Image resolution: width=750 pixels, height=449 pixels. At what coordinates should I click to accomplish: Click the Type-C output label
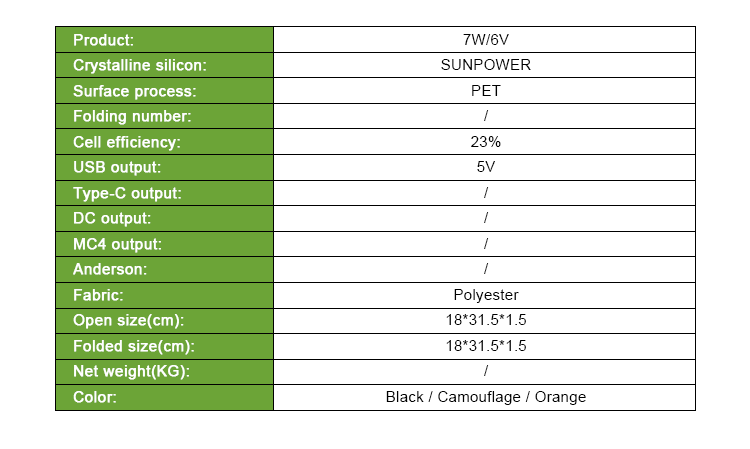tap(127, 193)
